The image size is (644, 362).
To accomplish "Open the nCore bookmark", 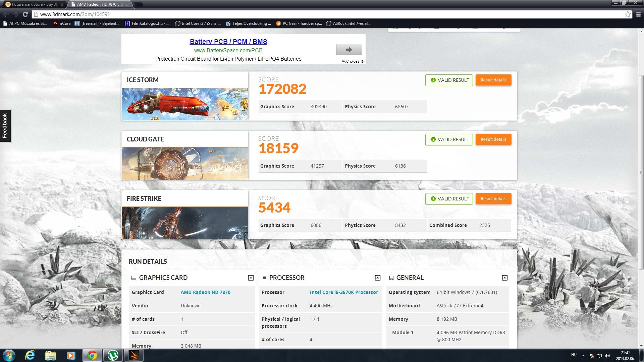I will tap(62, 23).
